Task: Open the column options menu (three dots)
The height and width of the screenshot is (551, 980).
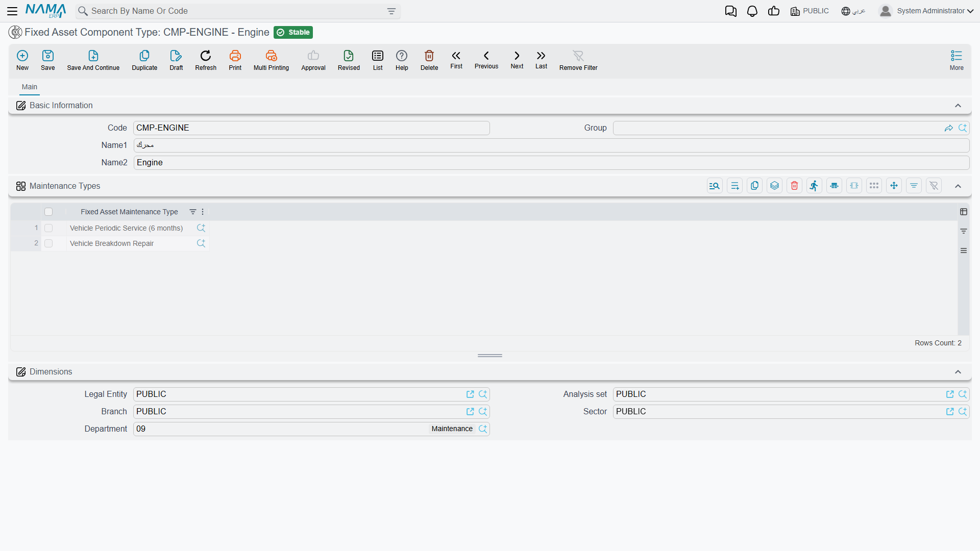Action: click(x=203, y=212)
